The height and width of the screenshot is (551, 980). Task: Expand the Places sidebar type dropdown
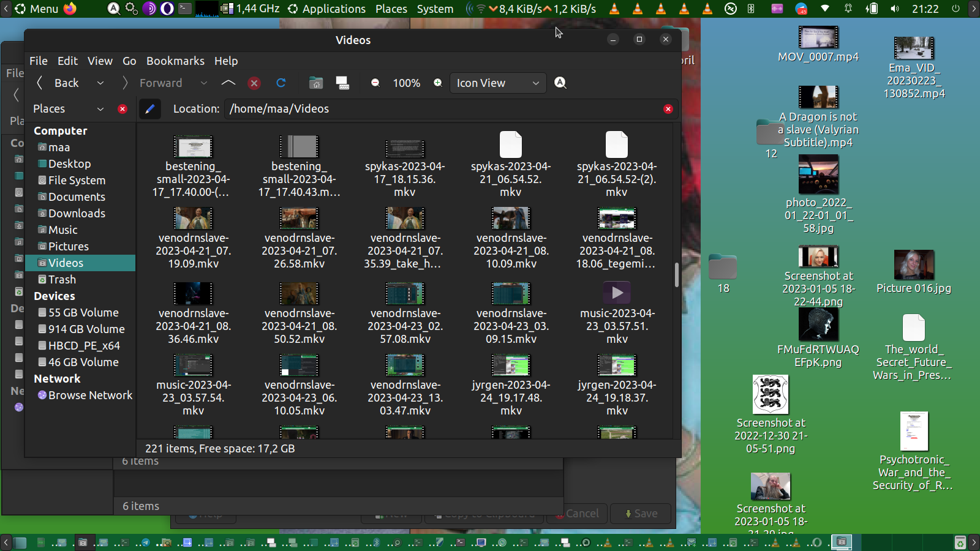click(x=100, y=109)
